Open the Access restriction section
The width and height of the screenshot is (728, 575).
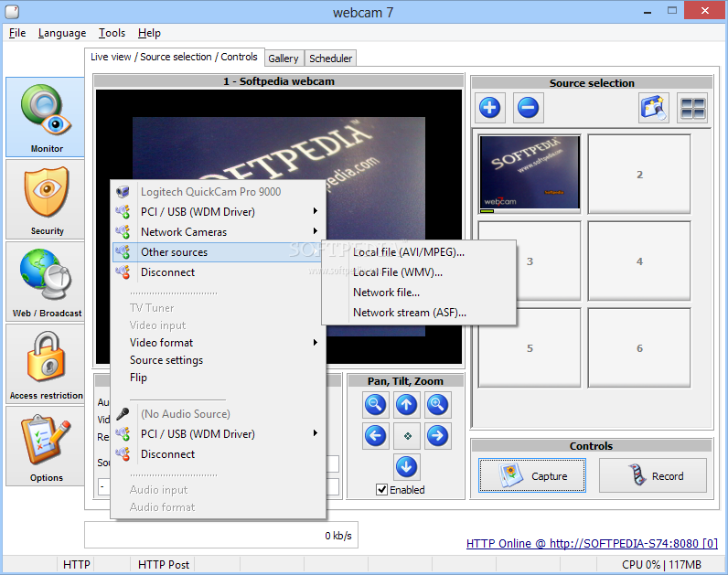tap(45, 364)
